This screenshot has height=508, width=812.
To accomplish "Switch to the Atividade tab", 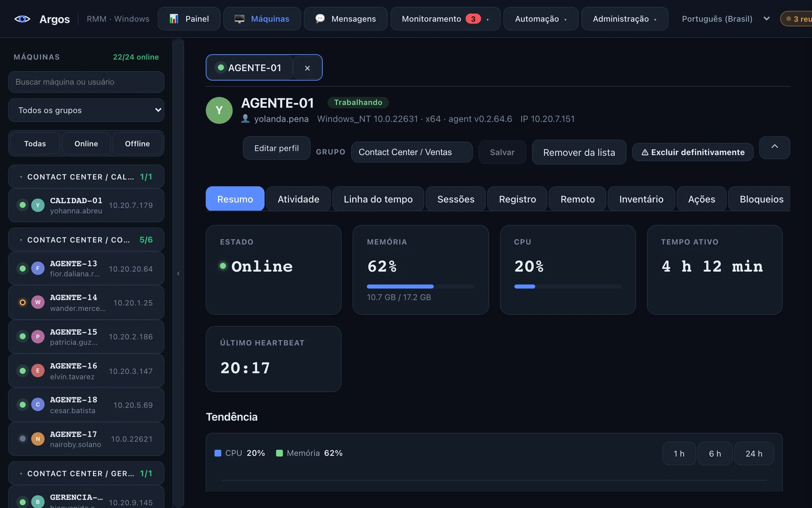I will (x=298, y=199).
